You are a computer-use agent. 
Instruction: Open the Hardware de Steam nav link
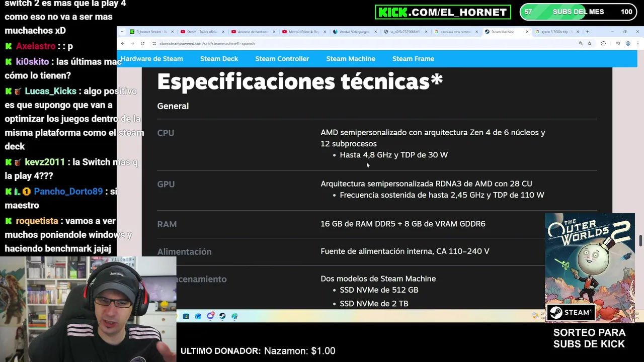point(151,59)
